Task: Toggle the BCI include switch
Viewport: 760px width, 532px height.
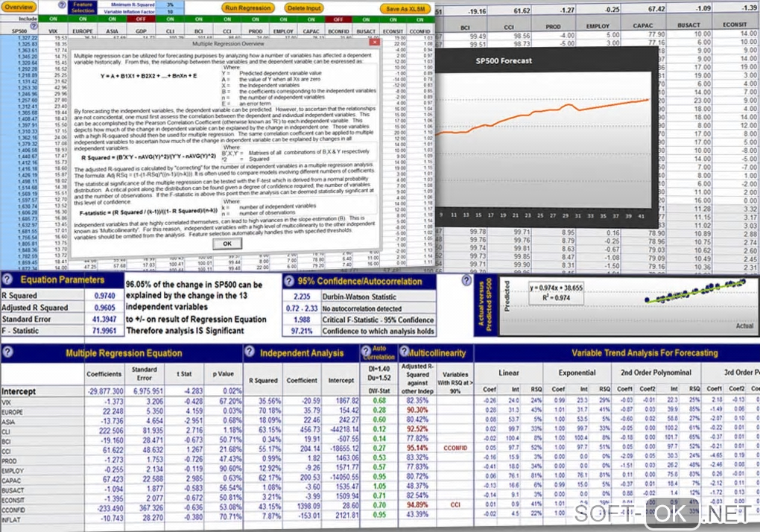Action: (x=199, y=19)
